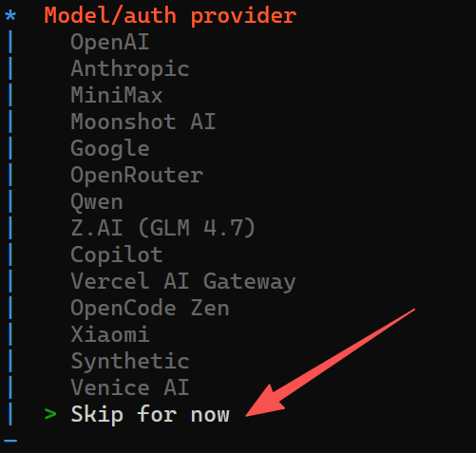Select the MiniMax provider
Image resolution: width=476 pixels, height=453 pixels.
coord(117,95)
